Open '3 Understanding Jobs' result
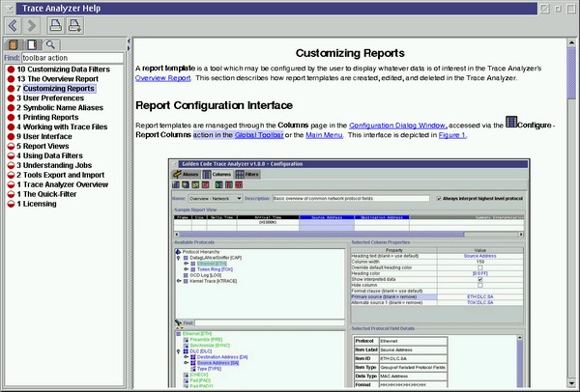580x392 pixels. (54, 165)
